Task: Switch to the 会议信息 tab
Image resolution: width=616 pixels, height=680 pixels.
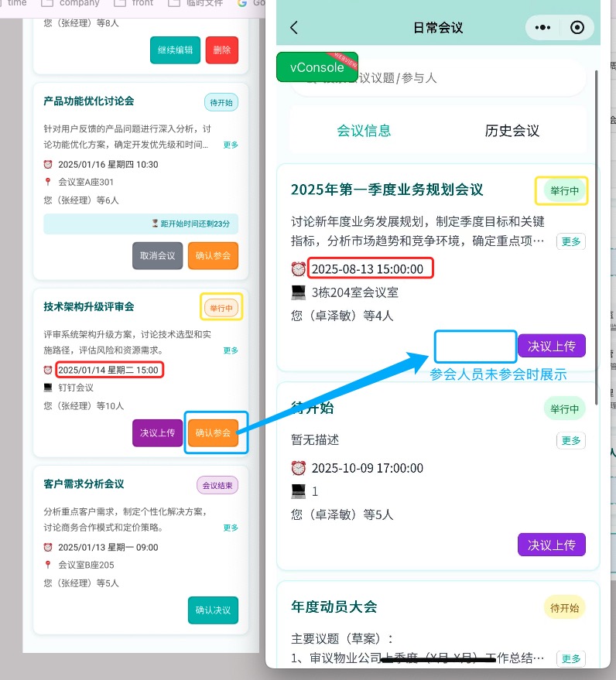Action: pyautogui.click(x=364, y=131)
